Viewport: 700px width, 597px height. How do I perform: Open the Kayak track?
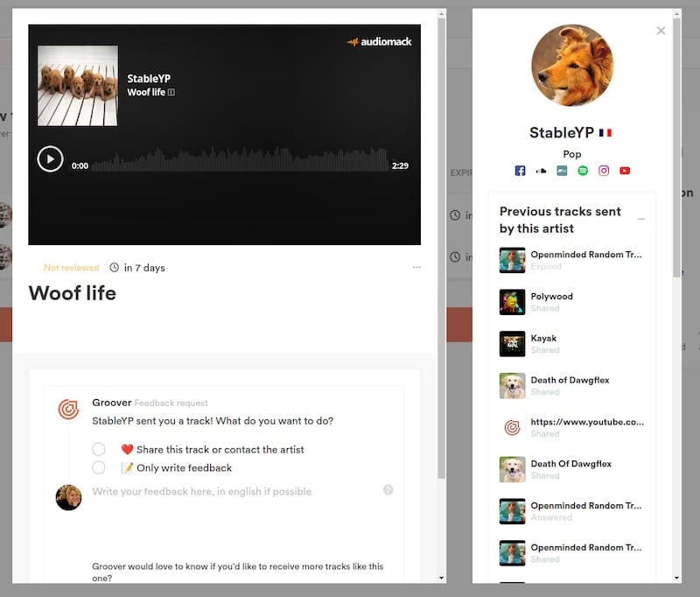572,344
